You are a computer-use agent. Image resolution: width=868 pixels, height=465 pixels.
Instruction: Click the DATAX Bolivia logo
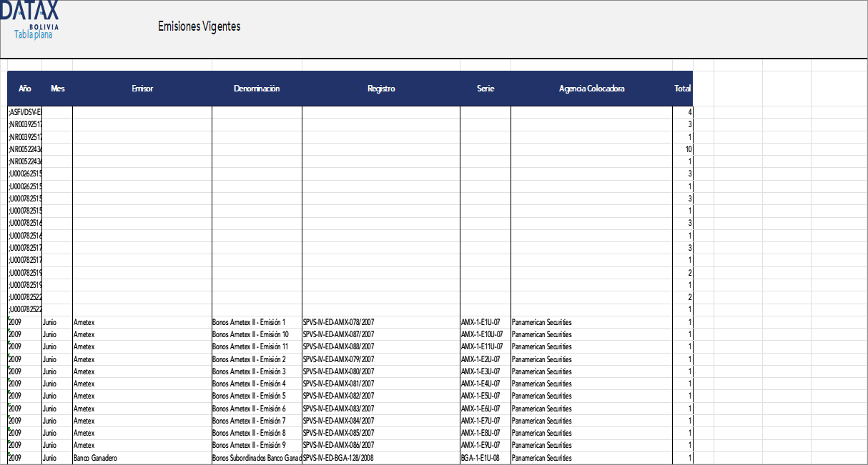point(29,15)
